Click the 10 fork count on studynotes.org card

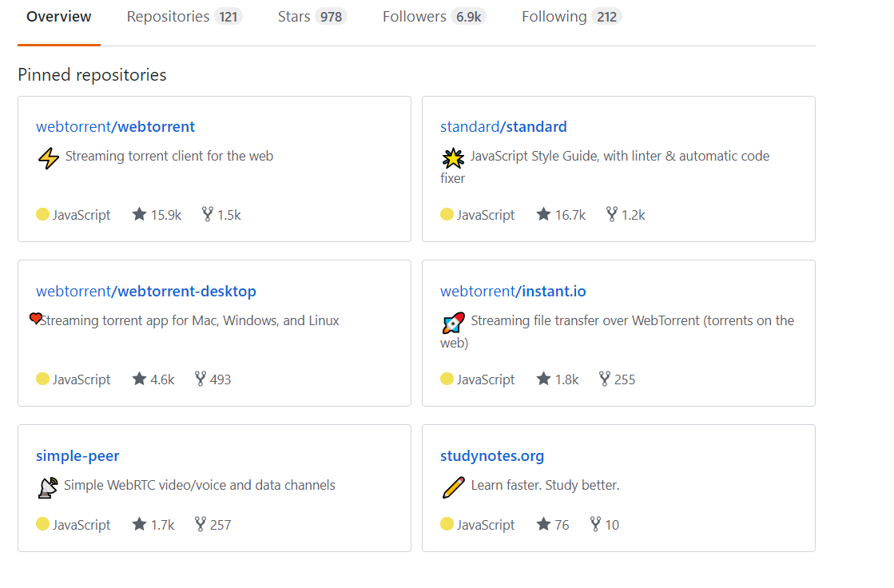pyautogui.click(x=612, y=525)
